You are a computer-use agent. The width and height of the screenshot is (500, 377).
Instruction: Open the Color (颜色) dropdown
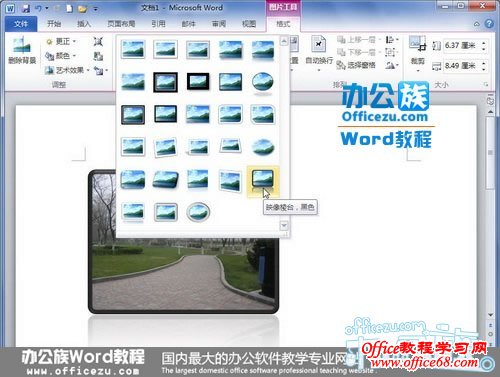pos(61,56)
